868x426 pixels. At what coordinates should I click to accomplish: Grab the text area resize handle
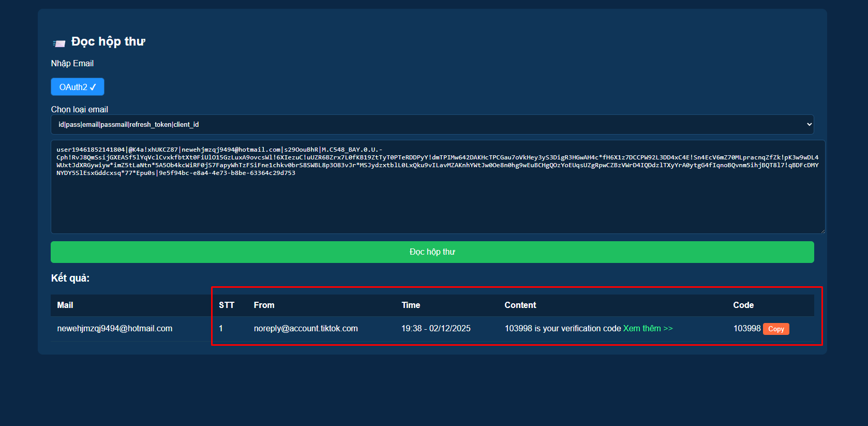tap(822, 231)
